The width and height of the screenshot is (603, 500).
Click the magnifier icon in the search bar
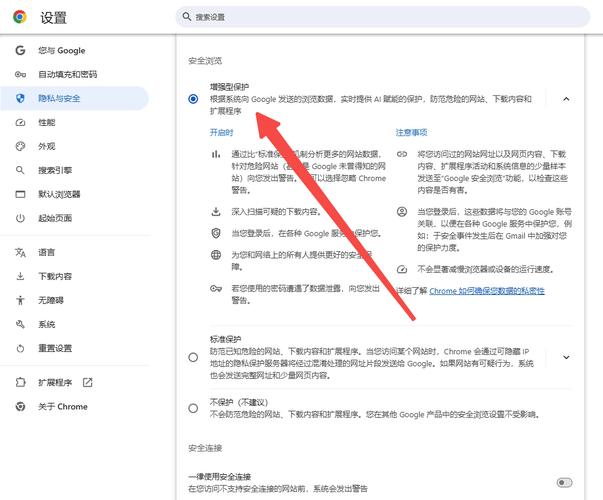point(187,17)
